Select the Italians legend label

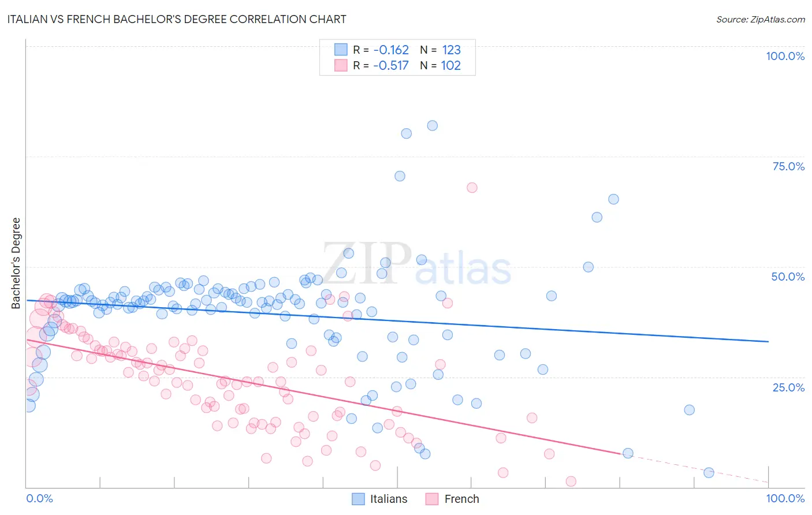click(389, 499)
